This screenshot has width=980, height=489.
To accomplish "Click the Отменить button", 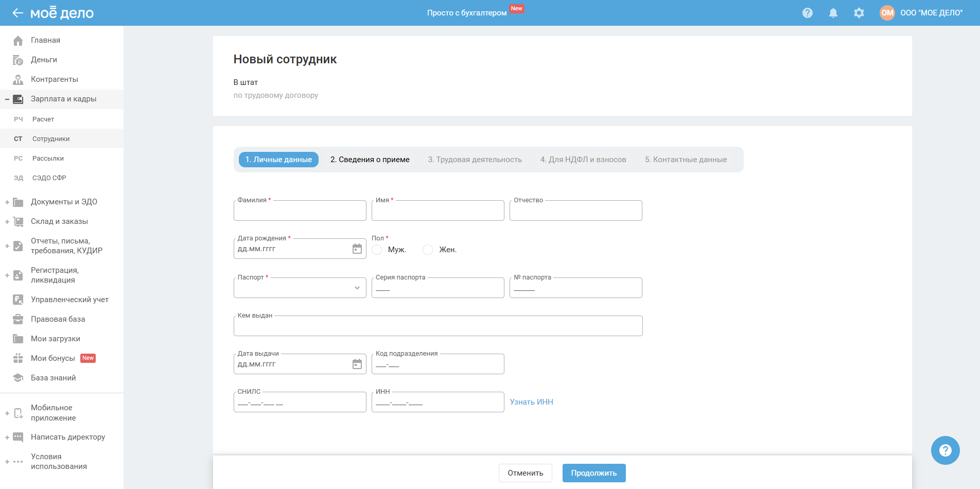I will (x=525, y=473).
